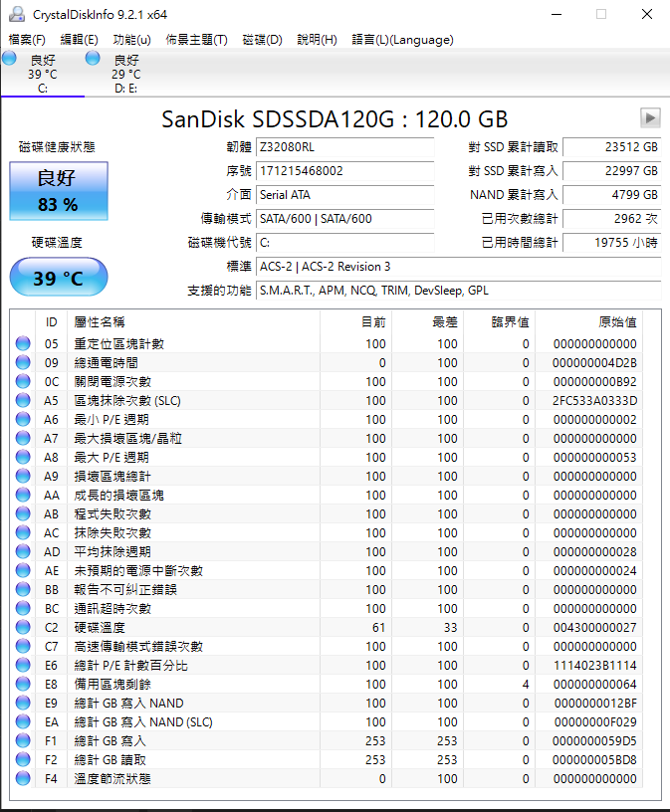Click status dot of row 05 重定位區塊計數
The image size is (670, 812).
23,343
